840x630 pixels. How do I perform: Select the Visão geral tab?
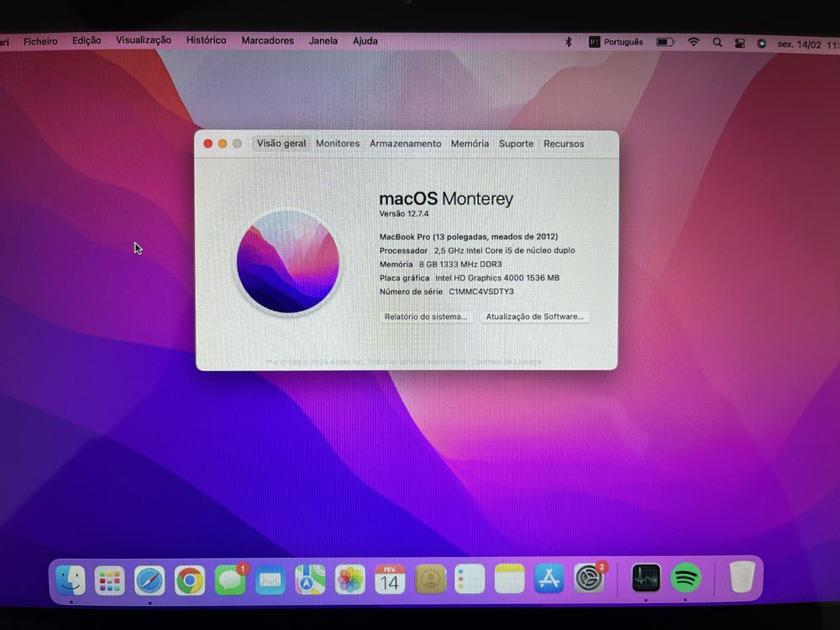pos(281,144)
